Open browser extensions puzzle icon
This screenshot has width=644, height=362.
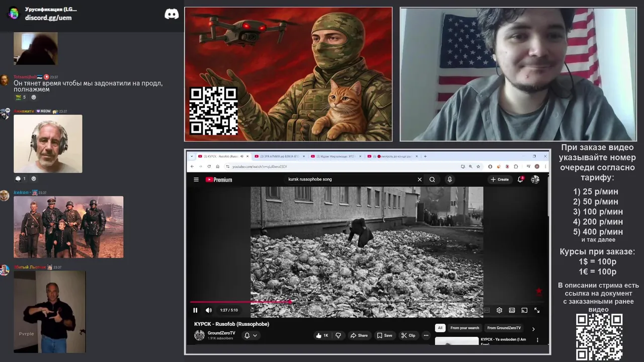(516, 166)
